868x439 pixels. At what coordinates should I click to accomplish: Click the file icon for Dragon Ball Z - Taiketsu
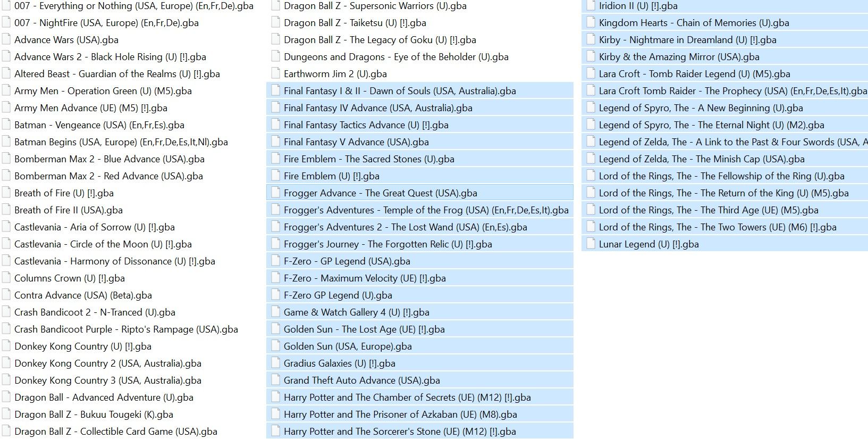pos(275,22)
